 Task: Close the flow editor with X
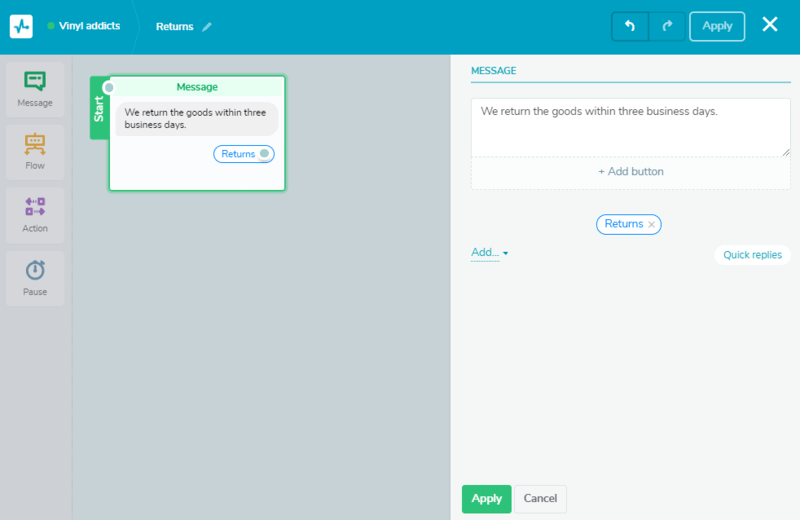point(769,24)
